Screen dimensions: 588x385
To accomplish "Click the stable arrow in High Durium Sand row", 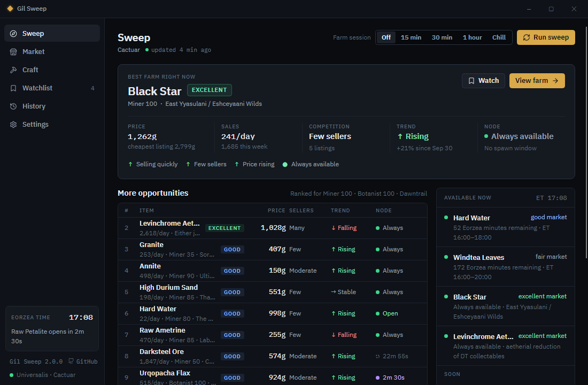I will (x=334, y=292).
